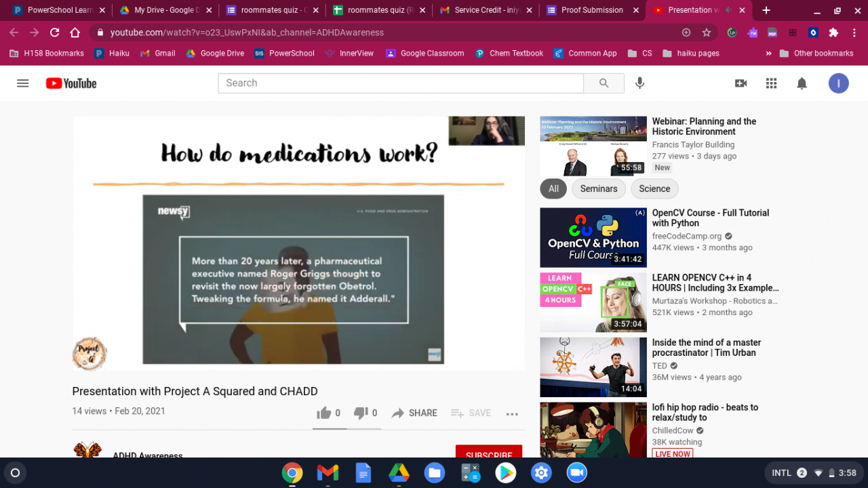Image resolution: width=868 pixels, height=488 pixels.
Task: Visit the freeCodeCamp.org channel link
Action: 687,236
